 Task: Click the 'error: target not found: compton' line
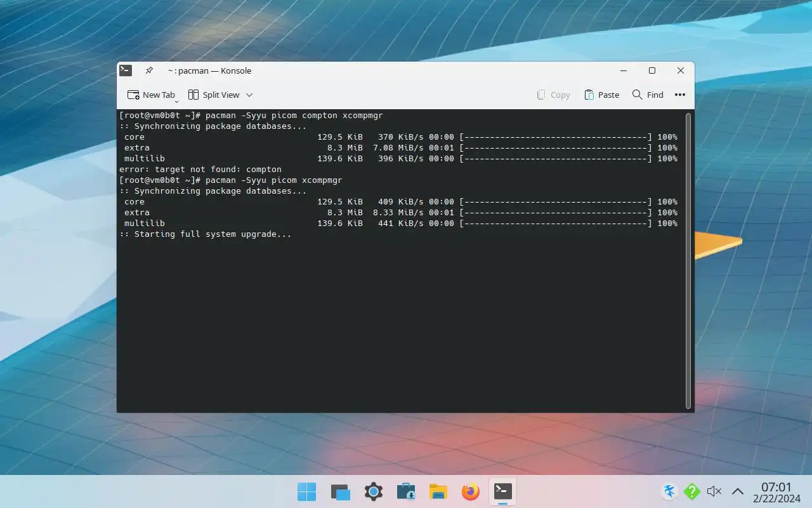click(200, 170)
